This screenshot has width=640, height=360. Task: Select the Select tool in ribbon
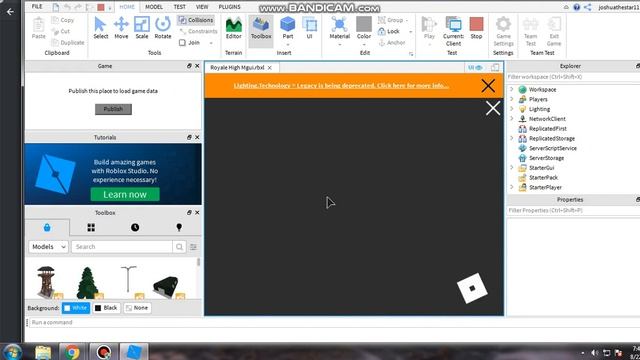(x=100, y=28)
